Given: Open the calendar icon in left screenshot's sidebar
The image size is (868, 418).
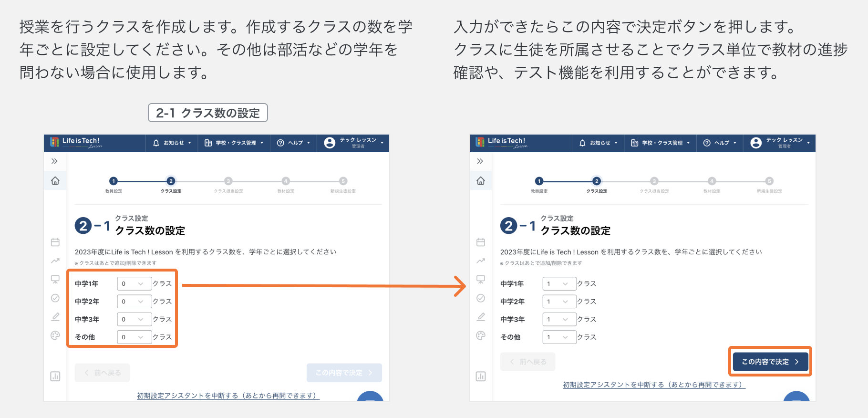Looking at the screenshot, I should (55, 242).
